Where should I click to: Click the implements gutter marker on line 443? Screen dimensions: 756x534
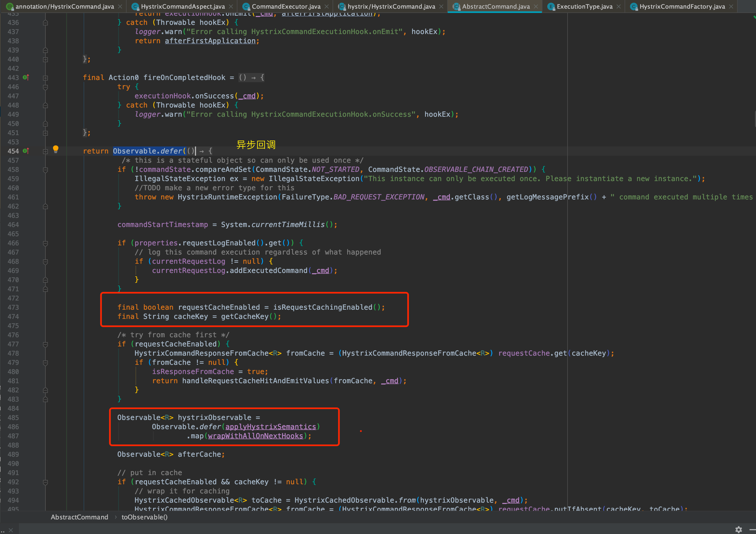pyautogui.click(x=26, y=78)
